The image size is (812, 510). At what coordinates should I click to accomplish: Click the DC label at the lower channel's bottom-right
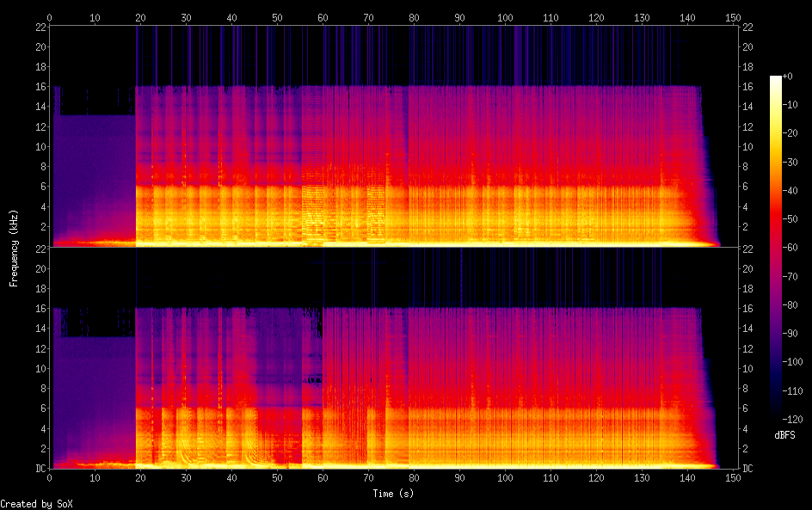point(748,469)
